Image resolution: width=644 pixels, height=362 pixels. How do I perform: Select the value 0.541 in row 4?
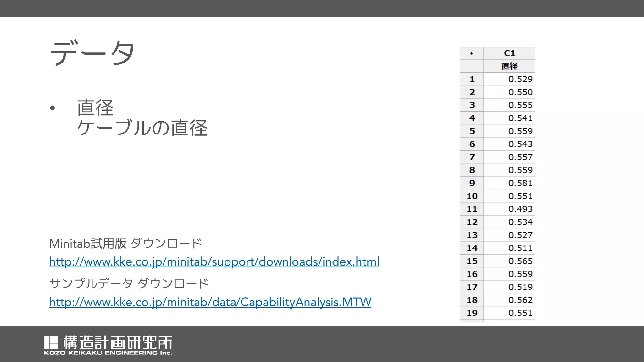click(x=509, y=118)
